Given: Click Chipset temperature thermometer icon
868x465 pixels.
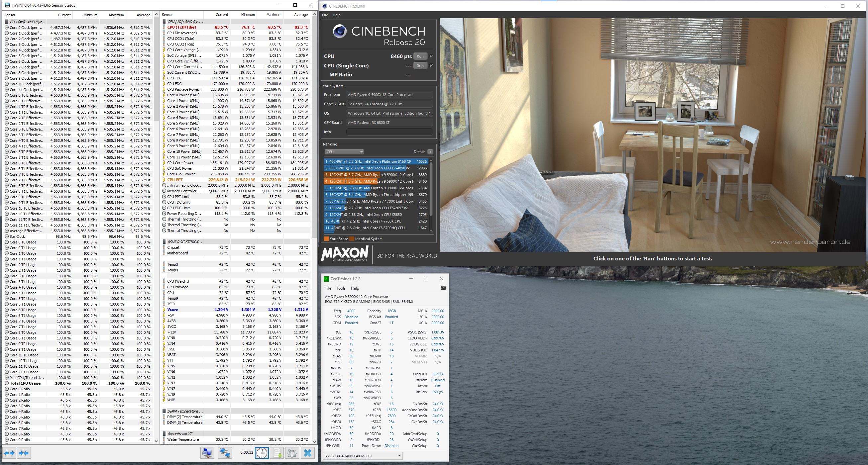Looking at the screenshot, I should tap(164, 247).
